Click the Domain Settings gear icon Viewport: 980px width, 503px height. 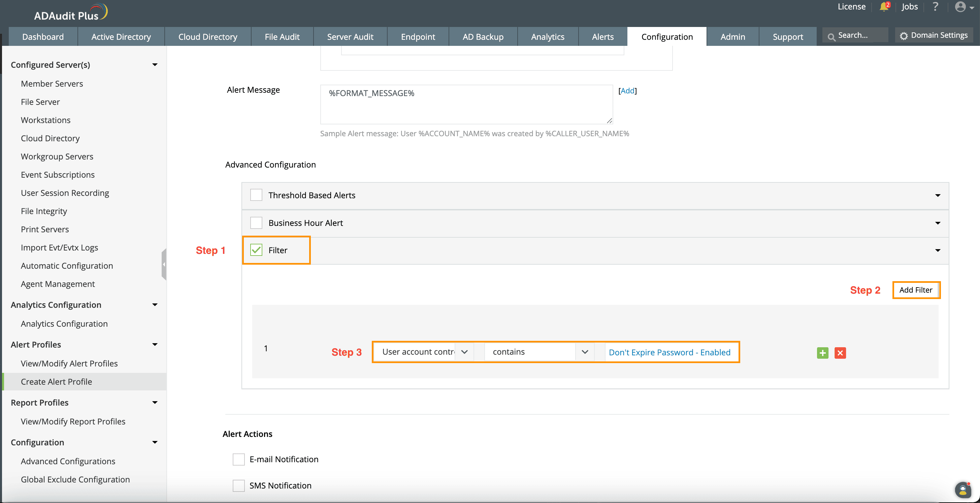[x=904, y=36]
